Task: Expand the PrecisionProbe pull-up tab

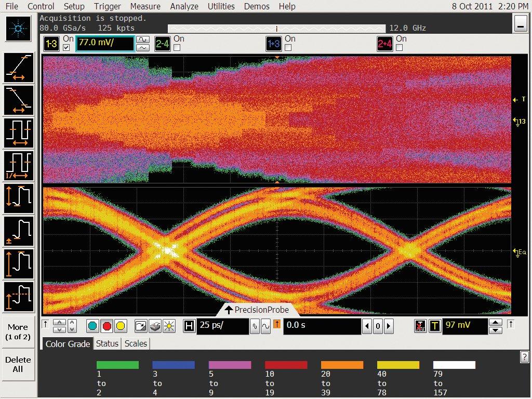Action: 257,310
